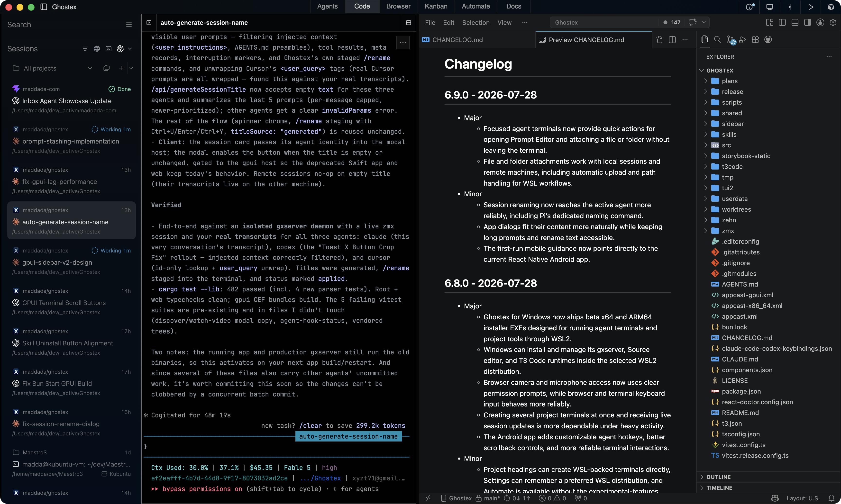The image size is (841, 504).
Task: Open the new session options chevron beside plus
Action: tap(131, 68)
